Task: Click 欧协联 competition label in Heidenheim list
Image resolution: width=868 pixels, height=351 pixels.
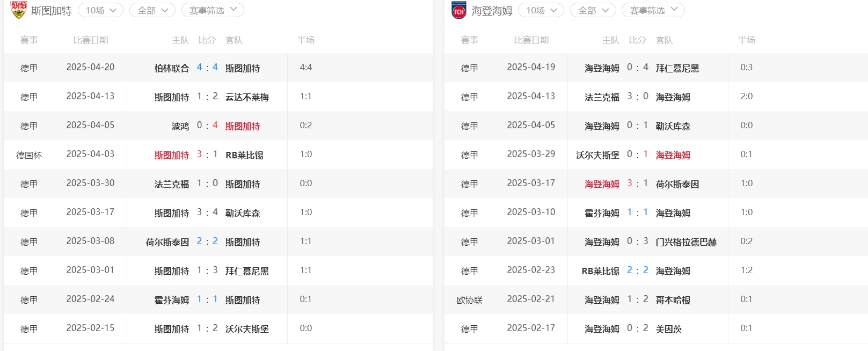Action: pos(470,300)
